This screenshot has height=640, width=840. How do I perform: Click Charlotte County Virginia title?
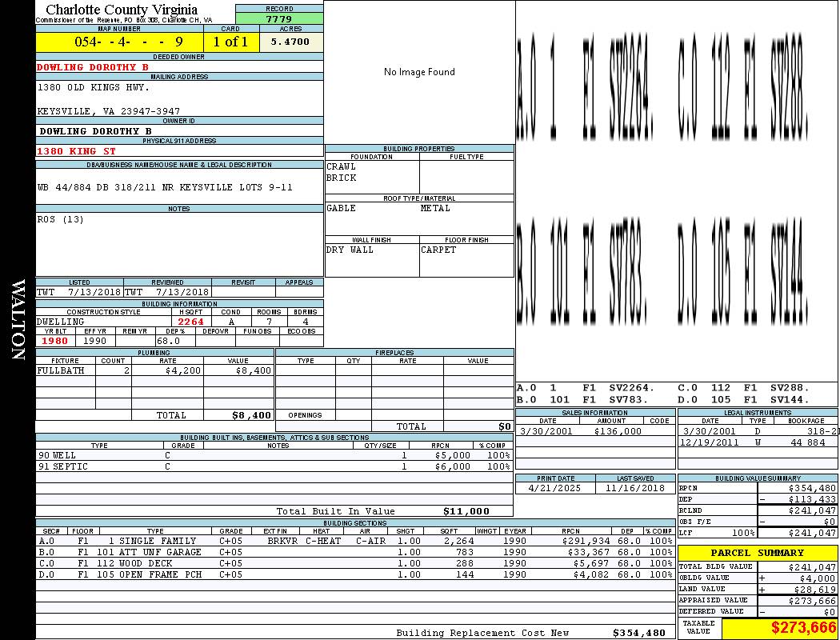[122, 10]
